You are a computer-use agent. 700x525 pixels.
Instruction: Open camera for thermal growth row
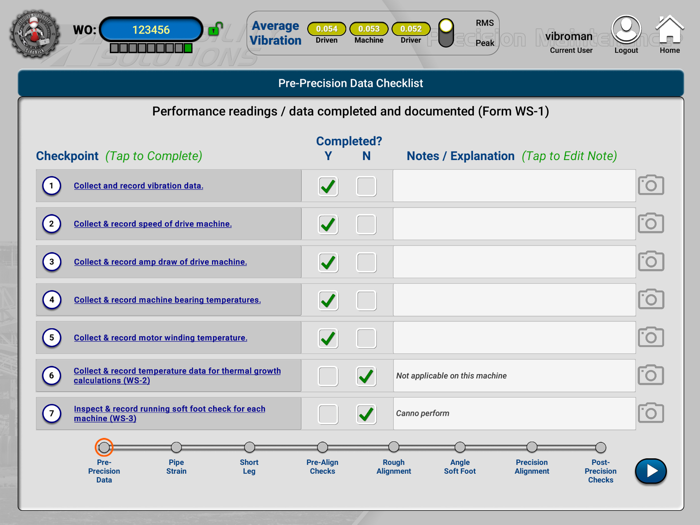tap(651, 375)
